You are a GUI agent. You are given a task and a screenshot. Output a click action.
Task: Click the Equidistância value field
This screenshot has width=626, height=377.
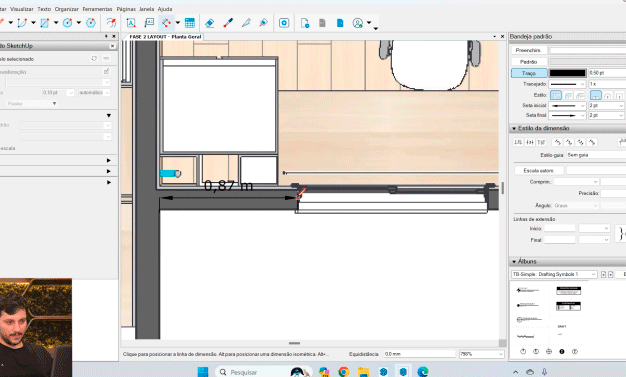[x=419, y=354]
